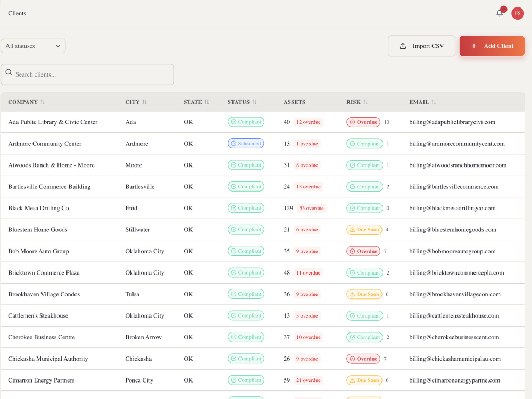Open Brookhaven Village Condos client

44,294
